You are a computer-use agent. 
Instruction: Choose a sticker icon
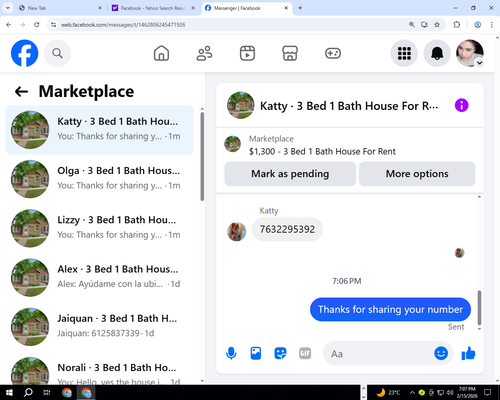[x=280, y=353]
